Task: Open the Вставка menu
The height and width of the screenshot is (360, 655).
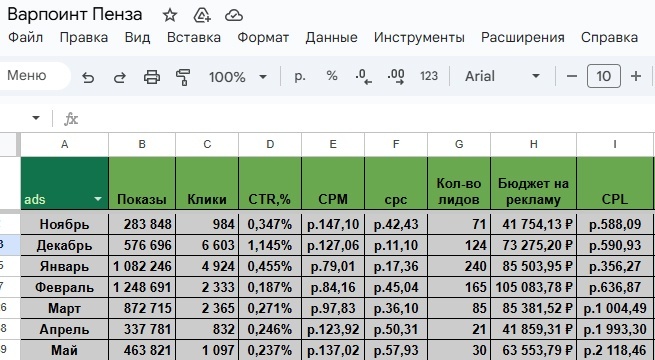Action: (x=194, y=38)
